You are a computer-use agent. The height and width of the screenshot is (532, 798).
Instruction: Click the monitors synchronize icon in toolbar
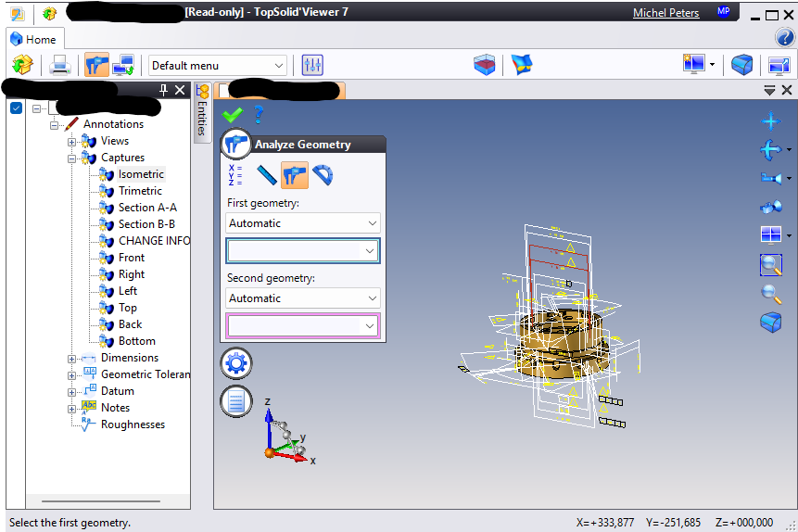(x=123, y=65)
